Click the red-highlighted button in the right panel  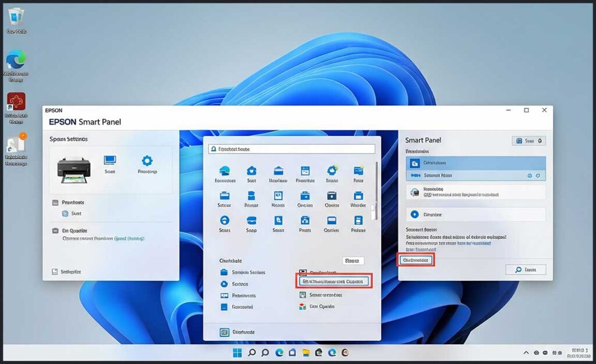pyautogui.click(x=417, y=260)
